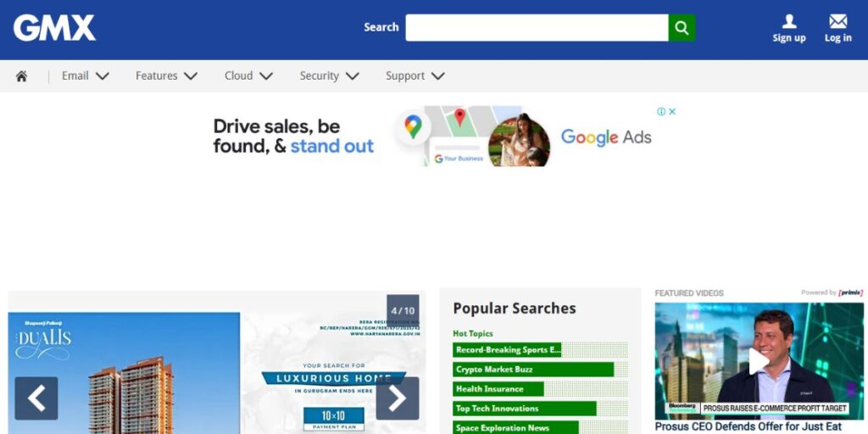This screenshot has width=868, height=434.
Task: Show previous slide with left arrow
Action: click(36, 398)
